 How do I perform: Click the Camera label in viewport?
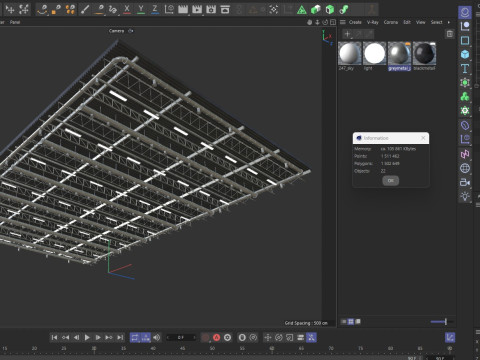pyautogui.click(x=116, y=31)
